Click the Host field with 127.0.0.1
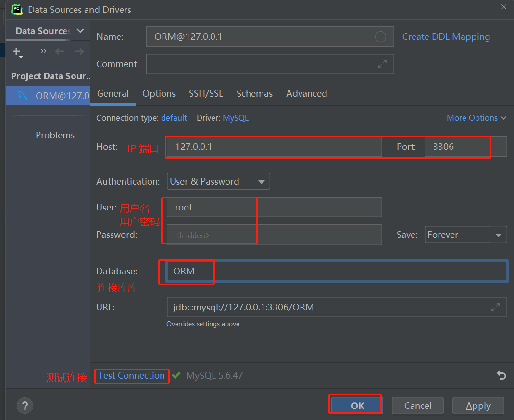The image size is (514, 420). (275, 147)
